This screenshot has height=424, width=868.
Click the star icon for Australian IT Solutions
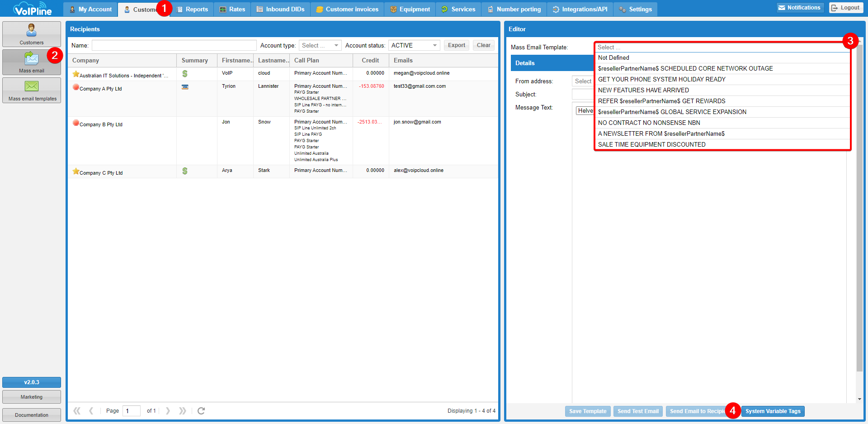tap(76, 74)
